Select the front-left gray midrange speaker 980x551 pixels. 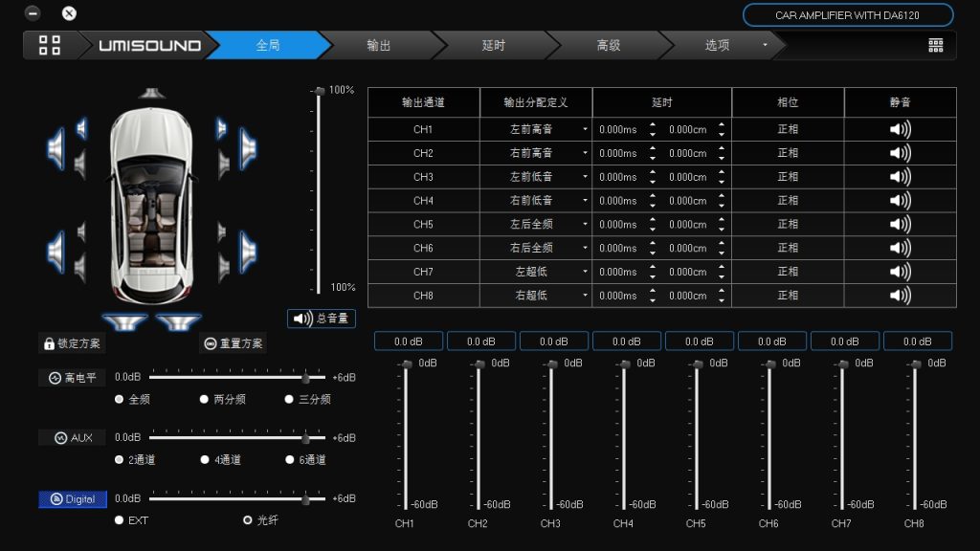coord(80,165)
